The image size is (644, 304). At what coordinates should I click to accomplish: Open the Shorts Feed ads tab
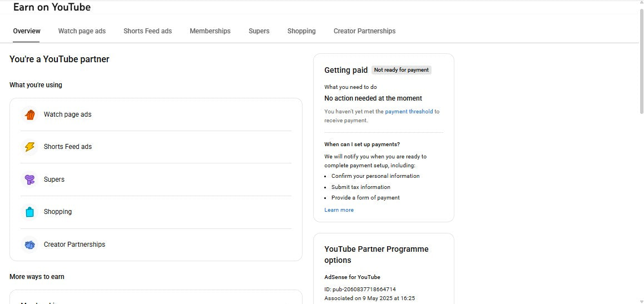point(147,31)
